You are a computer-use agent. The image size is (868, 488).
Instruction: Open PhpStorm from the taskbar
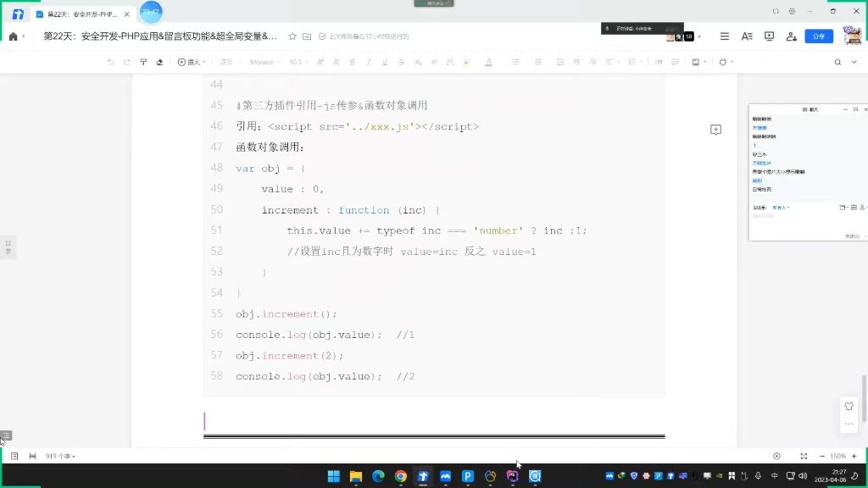coord(513,476)
